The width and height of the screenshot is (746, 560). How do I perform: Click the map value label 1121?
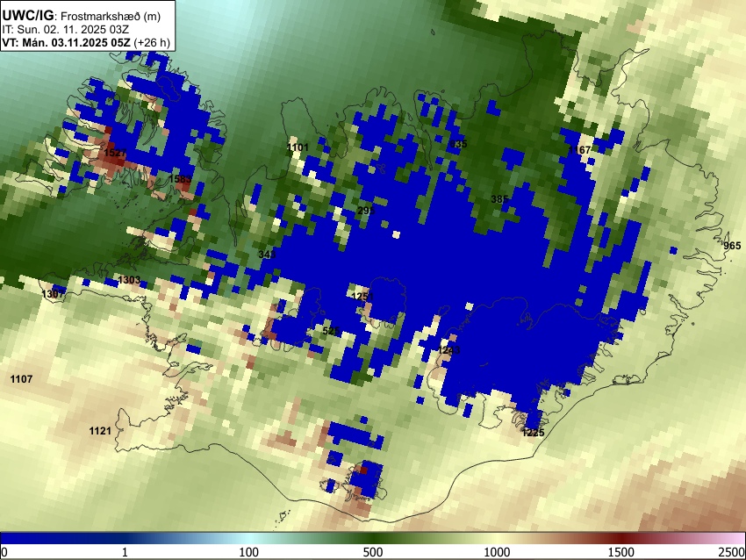coord(100,431)
